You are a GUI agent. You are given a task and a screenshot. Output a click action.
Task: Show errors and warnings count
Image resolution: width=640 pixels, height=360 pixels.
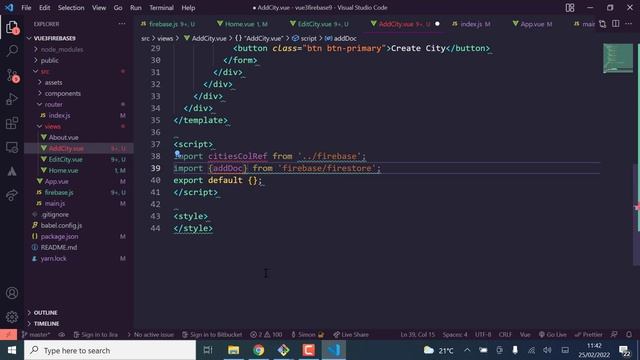[266, 335]
